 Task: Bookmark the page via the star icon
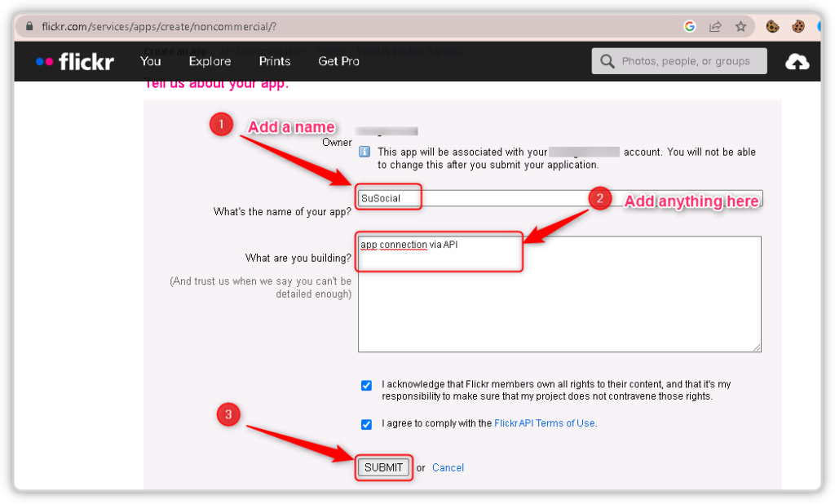point(741,26)
